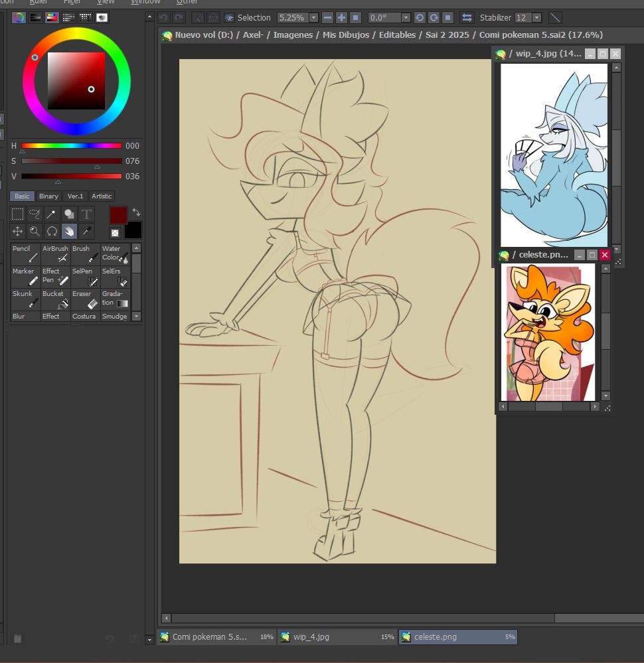This screenshot has height=663, width=644.
Task: Select the rectangular selection tool
Action: [x=17, y=214]
